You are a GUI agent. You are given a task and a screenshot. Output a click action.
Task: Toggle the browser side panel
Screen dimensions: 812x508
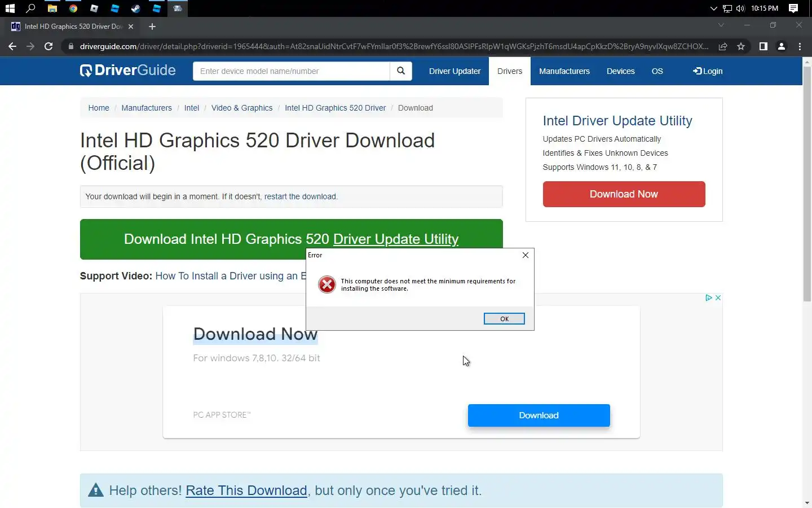(763, 46)
